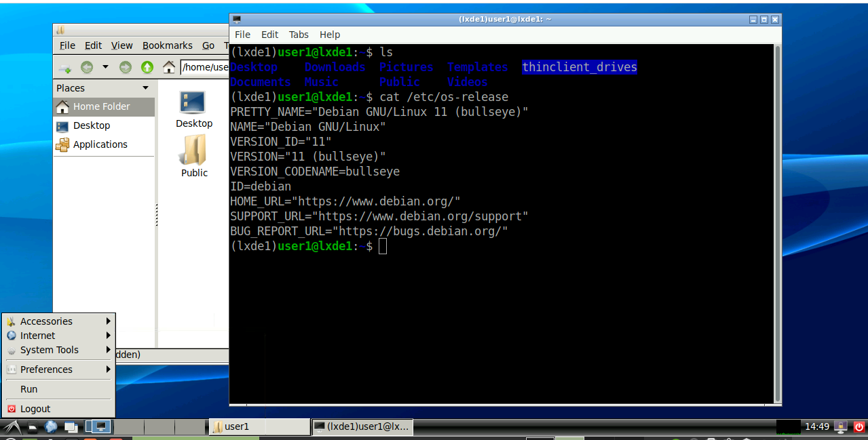Expand the Places side pane dropdown
868x440 pixels.
click(x=145, y=88)
